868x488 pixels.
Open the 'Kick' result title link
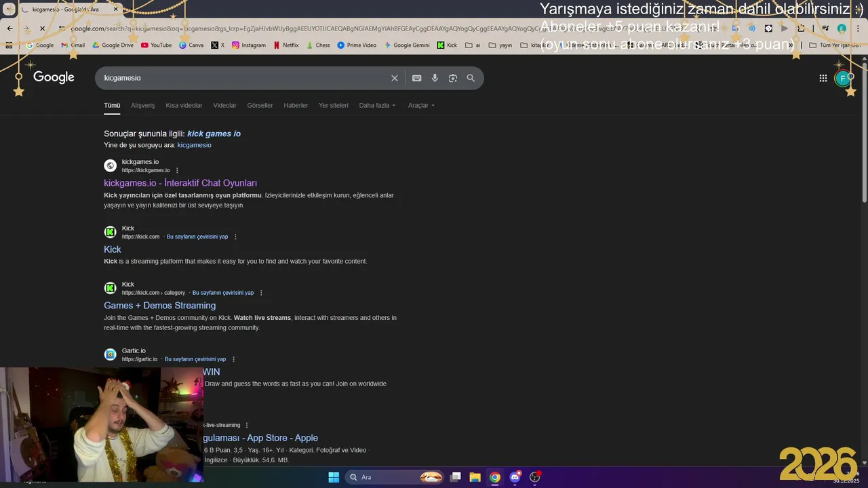click(113, 249)
